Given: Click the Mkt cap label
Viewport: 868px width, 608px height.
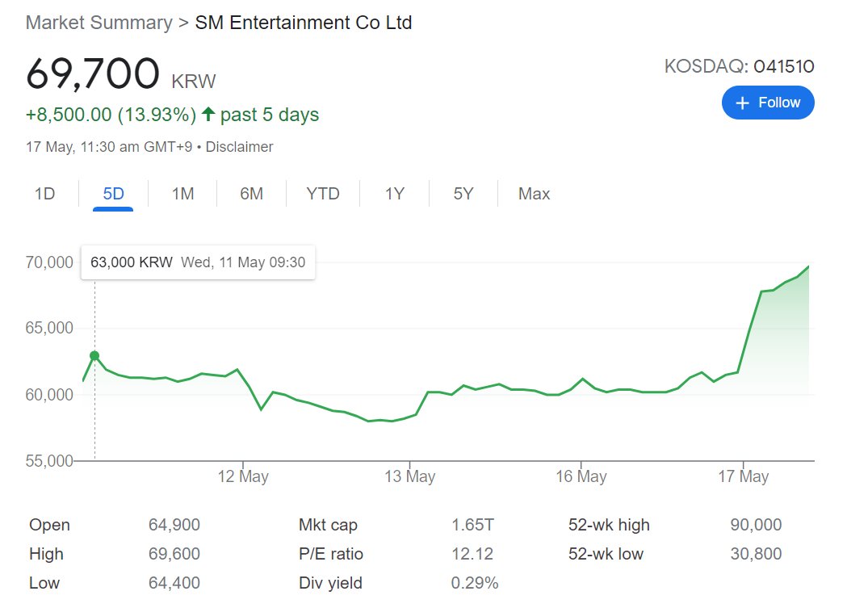Looking at the screenshot, I should (x=329, y=524).
